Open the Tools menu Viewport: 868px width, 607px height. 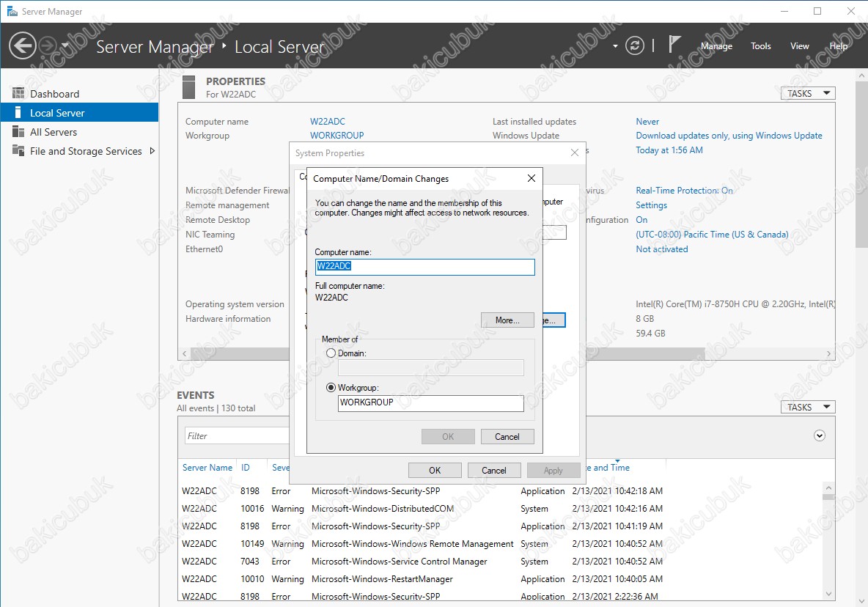[761, 46]
